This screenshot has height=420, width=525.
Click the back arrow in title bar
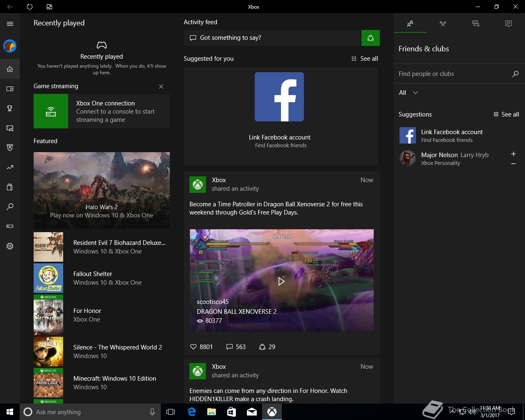10,7
